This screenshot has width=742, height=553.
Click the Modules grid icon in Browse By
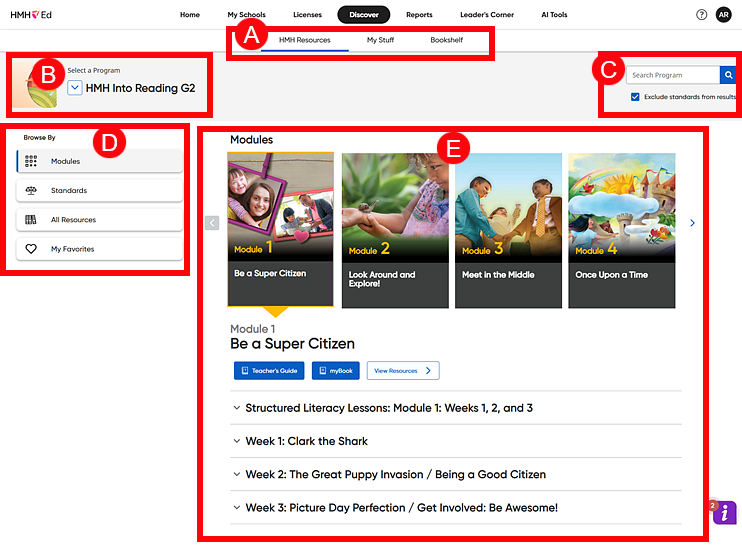tap(31, 161)
